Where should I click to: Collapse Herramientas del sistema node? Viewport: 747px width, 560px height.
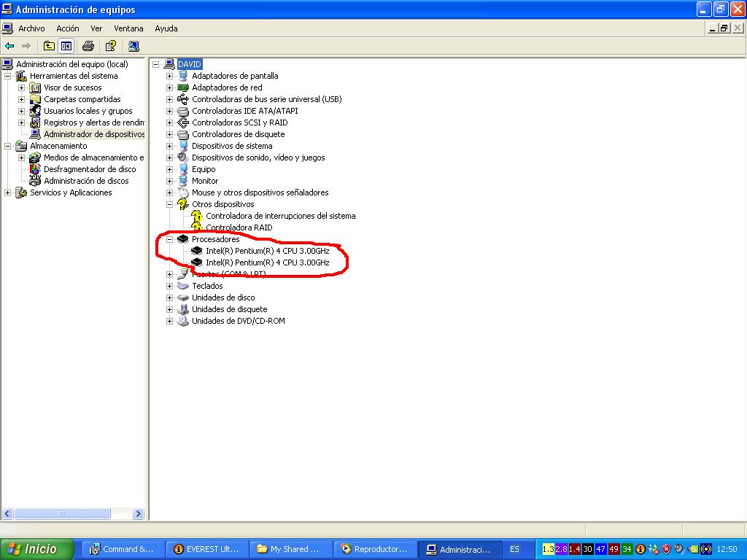pos(7,76)
